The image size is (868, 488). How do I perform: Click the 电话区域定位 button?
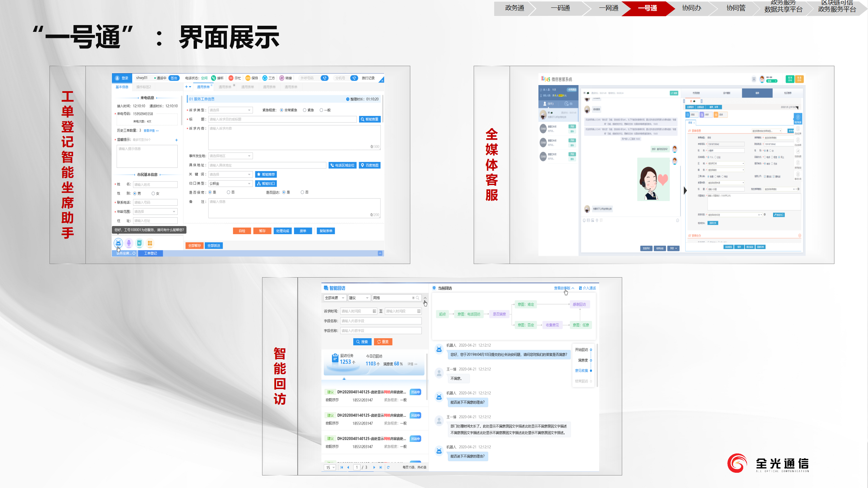tap(342, 165)
